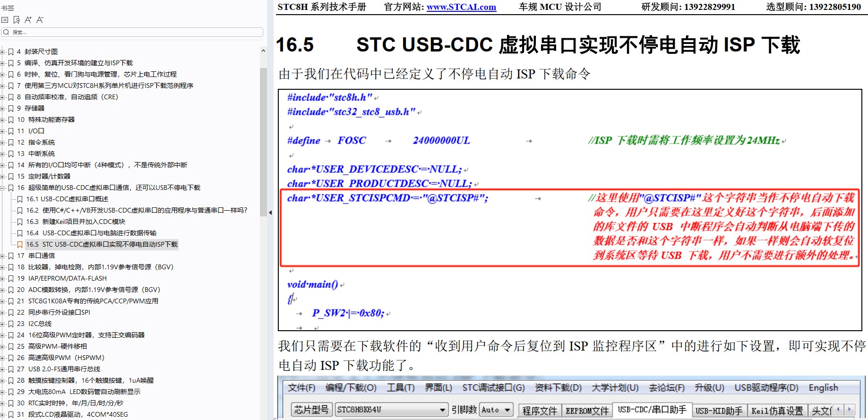This screenshot has height=420, width=868.
Task: Click bookmark icon beside 30 RTC实时时钟
Action: (x=11, y=403)
